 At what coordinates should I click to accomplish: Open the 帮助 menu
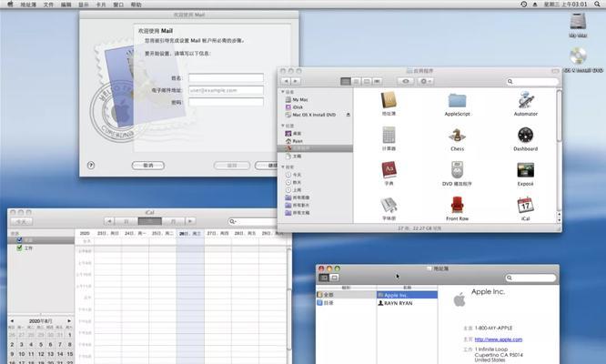[136, 5]
